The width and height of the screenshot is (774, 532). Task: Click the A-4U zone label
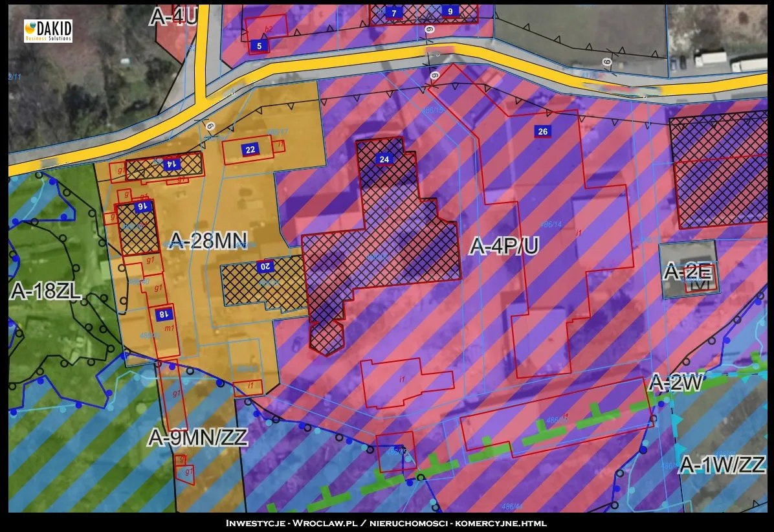(x=173, y=16)
